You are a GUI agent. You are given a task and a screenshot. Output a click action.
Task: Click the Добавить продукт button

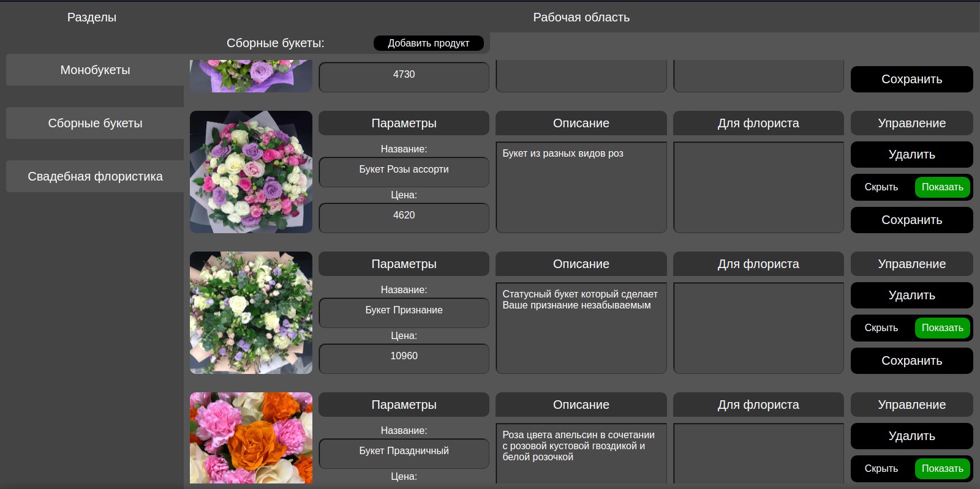[429, 43]
